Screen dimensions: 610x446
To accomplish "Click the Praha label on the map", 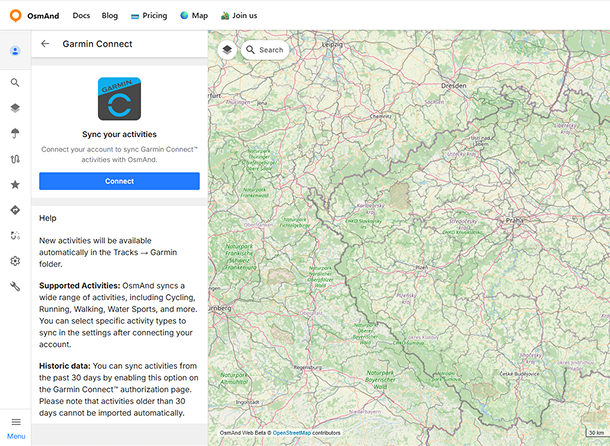I will click(514, 221).
